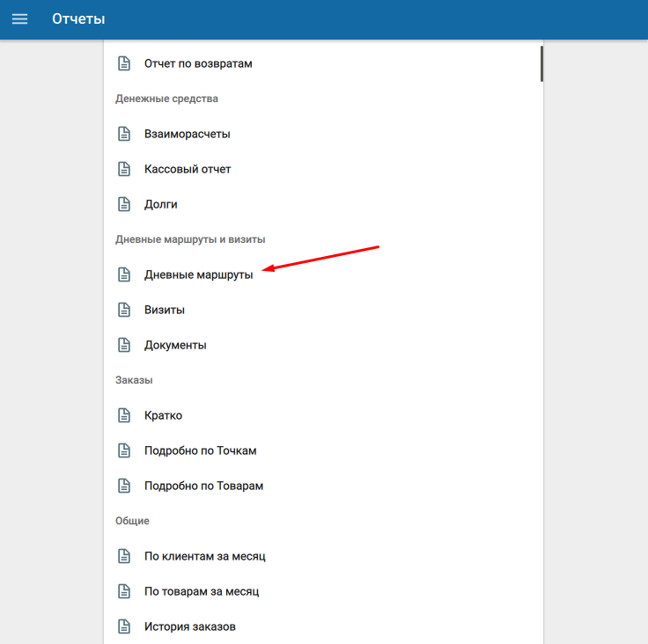Click document icon next to Взаиморасчеты
Viewport: 648px width, 644px height.
coord(124,134)
